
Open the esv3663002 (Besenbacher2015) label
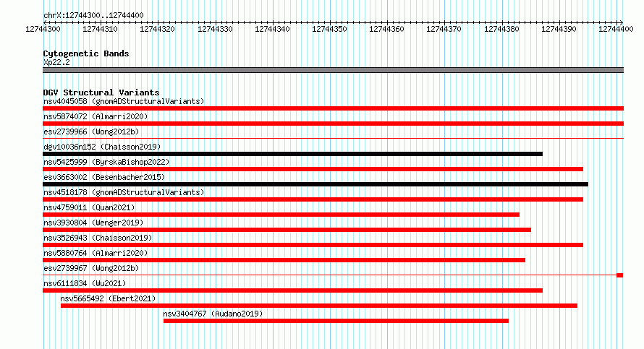[x=104, y=177]
